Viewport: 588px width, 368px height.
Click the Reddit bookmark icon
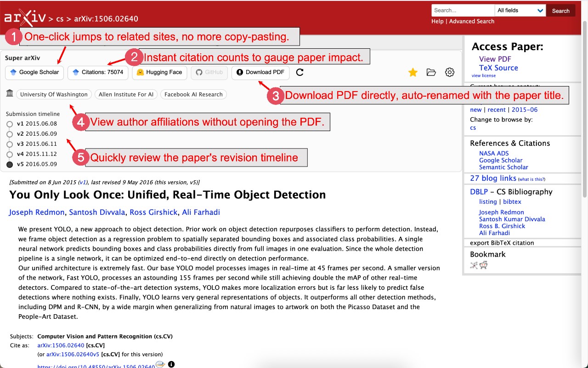click(484, 265)
